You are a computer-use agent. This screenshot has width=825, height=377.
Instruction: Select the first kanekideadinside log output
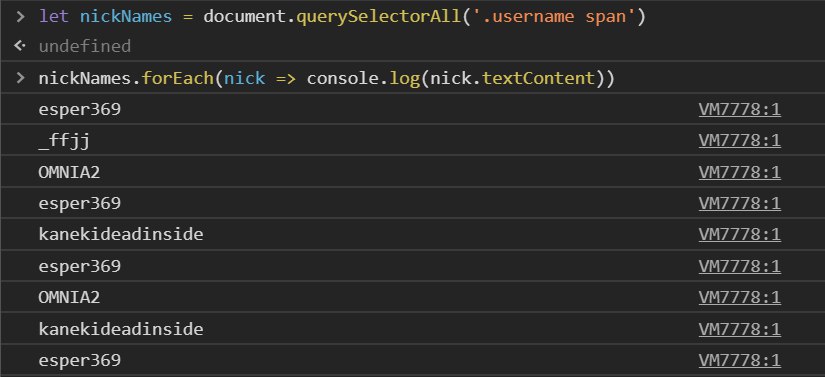(120, 235)
